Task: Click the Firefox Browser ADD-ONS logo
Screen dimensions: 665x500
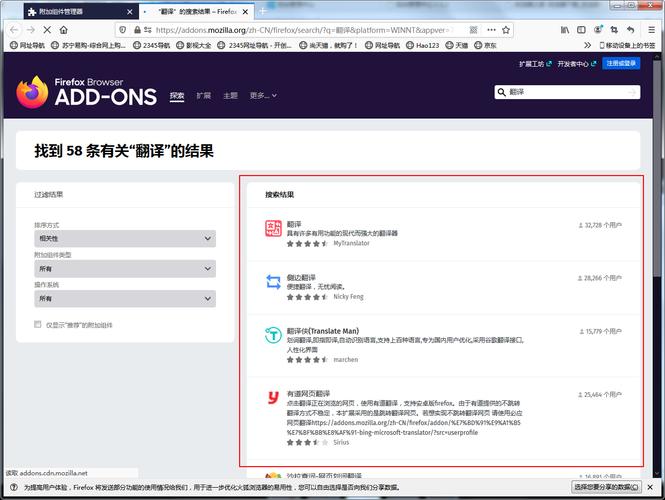Action: [87, 92]
